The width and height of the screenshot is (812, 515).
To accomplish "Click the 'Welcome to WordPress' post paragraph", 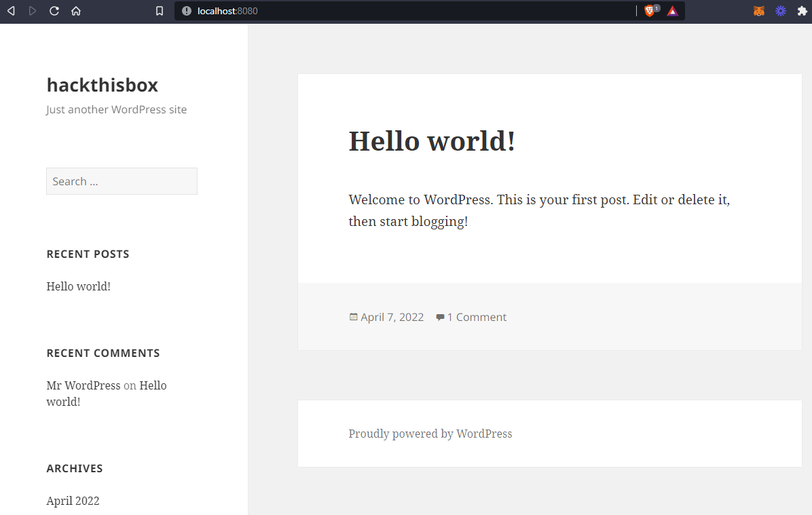I will [x=539, y=210].
